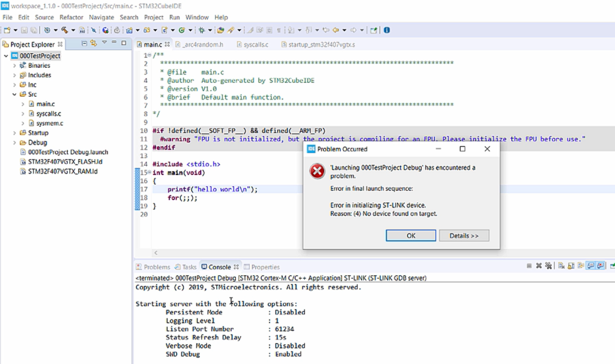The height and width of the screenshot is (364, 615).
Task: Switch to startup_stm32f407vgtx.s tab
Action: point(318,44)
